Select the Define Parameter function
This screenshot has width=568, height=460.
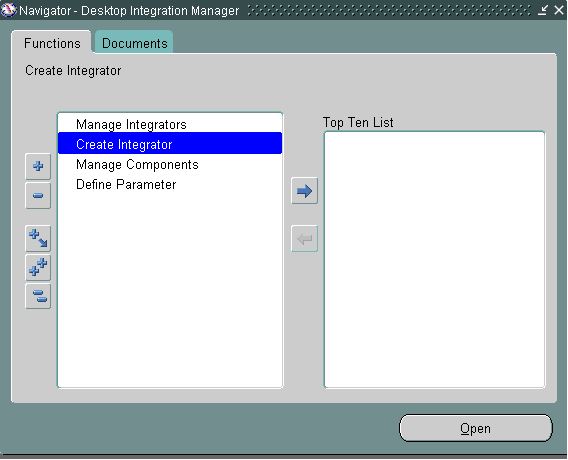(x=170, y=184)
